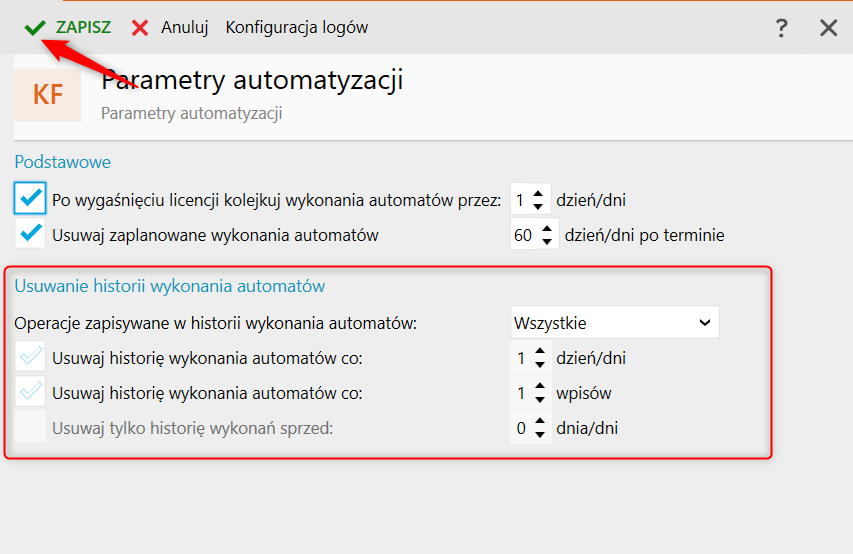Expand the 'Wszystkie' operations dropdown
853x554 pixels.
614,322
